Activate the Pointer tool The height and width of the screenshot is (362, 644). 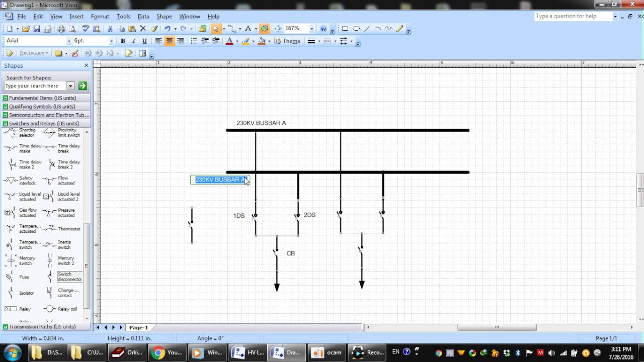point(215,29)
